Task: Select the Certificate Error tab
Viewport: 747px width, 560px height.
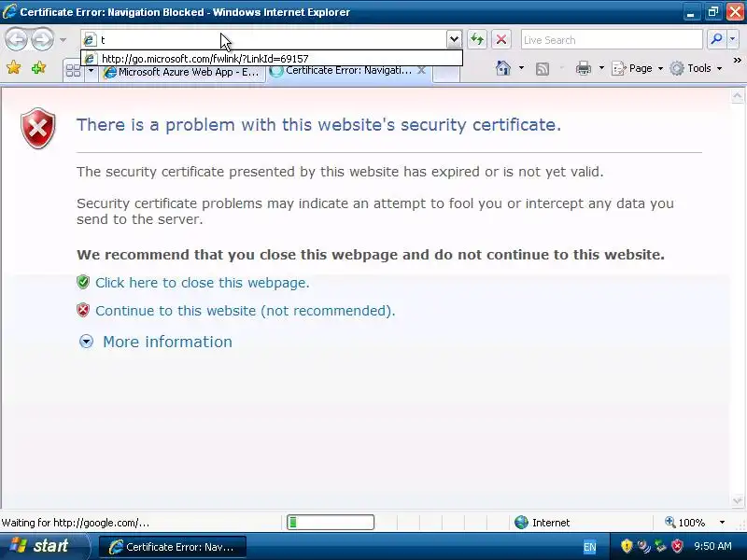Action: click(343, 71)
